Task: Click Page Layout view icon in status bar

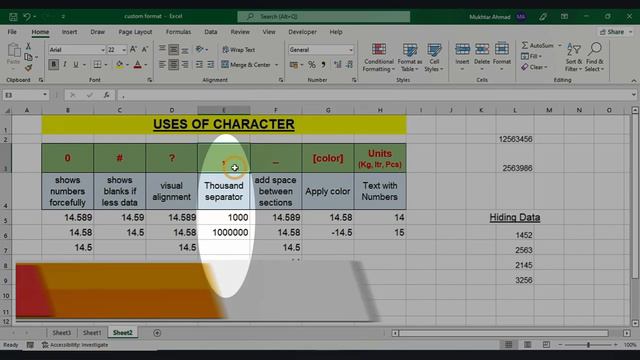Action: click(x=527, y=345)
